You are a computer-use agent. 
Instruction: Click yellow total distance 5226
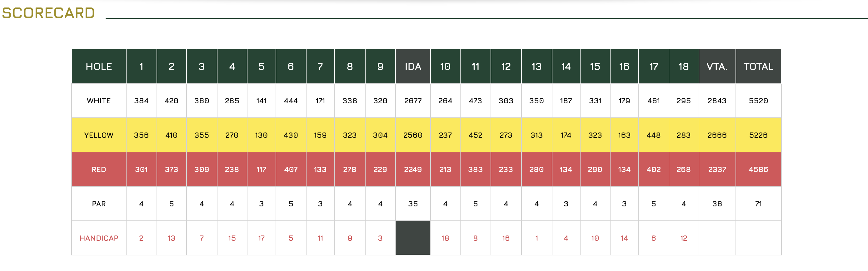tap(758, 135)
